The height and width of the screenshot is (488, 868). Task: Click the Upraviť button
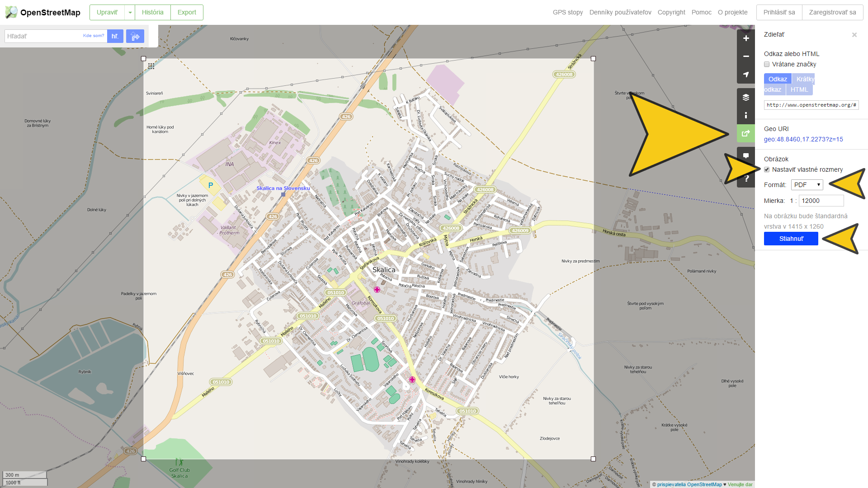[x=107, y=13]
